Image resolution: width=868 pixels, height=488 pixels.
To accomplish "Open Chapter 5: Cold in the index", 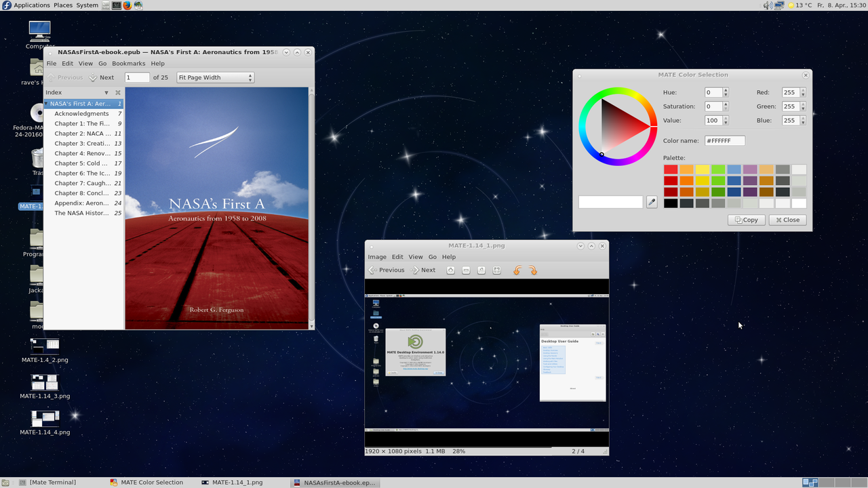I will click(81, 163).
